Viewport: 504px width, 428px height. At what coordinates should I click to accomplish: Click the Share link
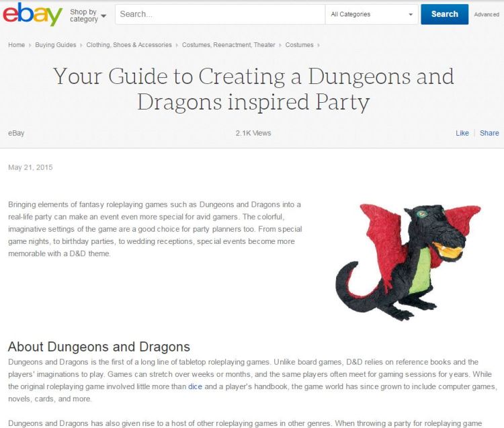[489, 133]
